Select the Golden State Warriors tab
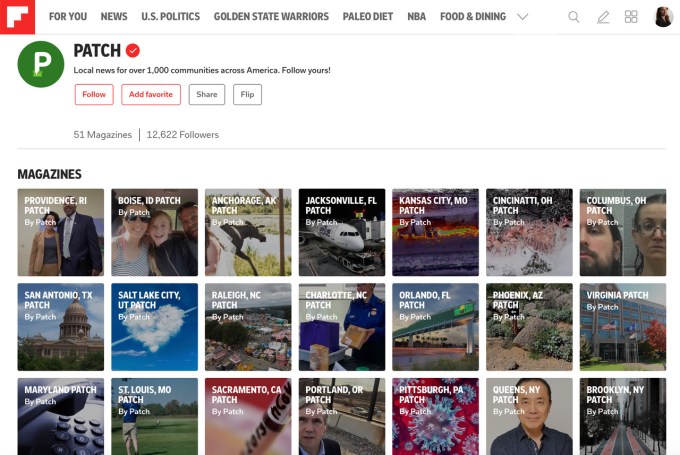Image resolution: width=680 pixels, height=455 pixels. point(271,17)
